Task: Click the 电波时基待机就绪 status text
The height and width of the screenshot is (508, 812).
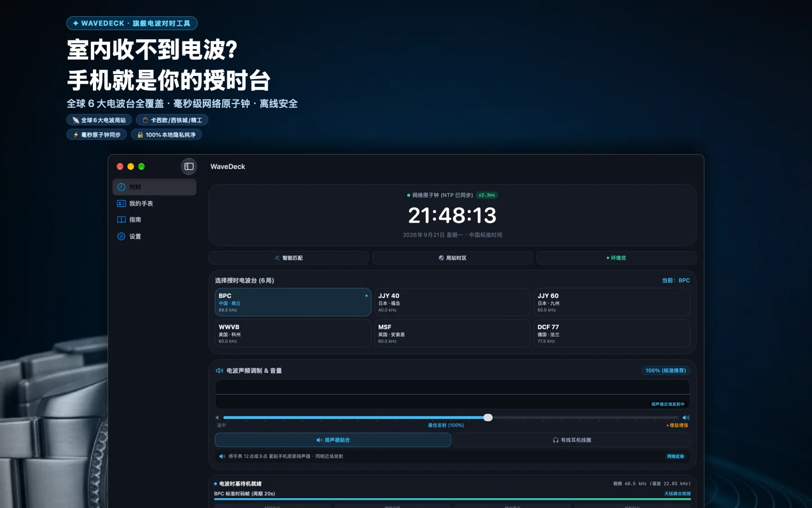Action: (x=240, y=484)
